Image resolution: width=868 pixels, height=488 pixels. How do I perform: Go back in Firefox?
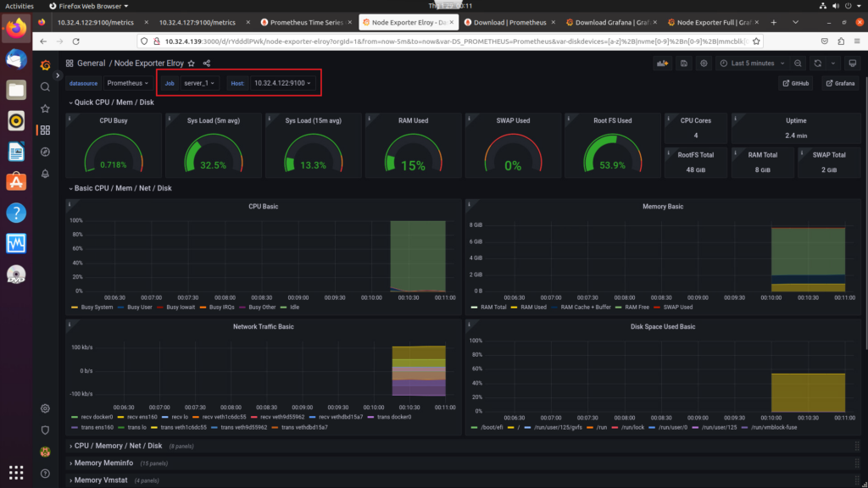coord(43,42)
